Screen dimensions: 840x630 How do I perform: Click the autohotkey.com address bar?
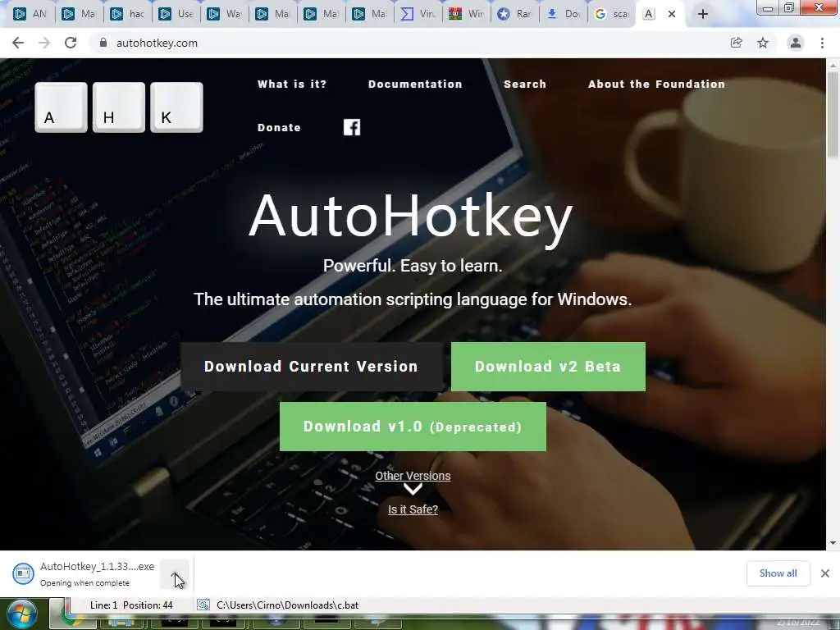(x=407, y=43)
